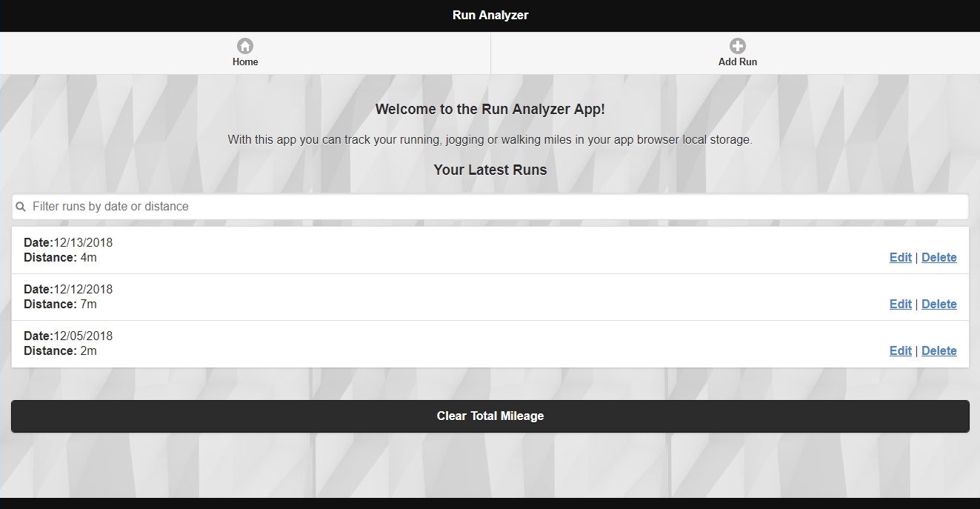Screen dimensions: 980x509
Task: Edit the 12/13/2018 run
Action: (900, 258)
